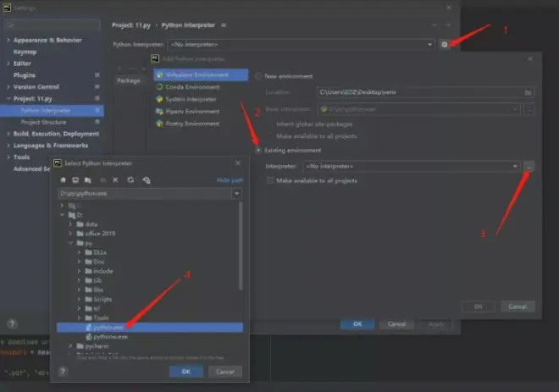Click Cancel in Select Python Interpreter dialog
This screenshot has width=559, height=392.
(x=225, y=372)
